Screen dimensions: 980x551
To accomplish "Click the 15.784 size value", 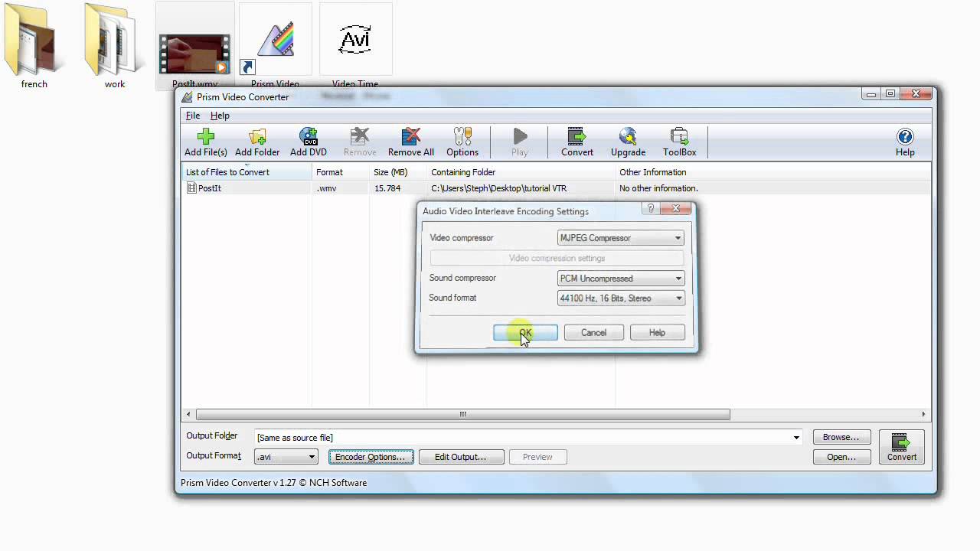I will click(x=387, y=188).
